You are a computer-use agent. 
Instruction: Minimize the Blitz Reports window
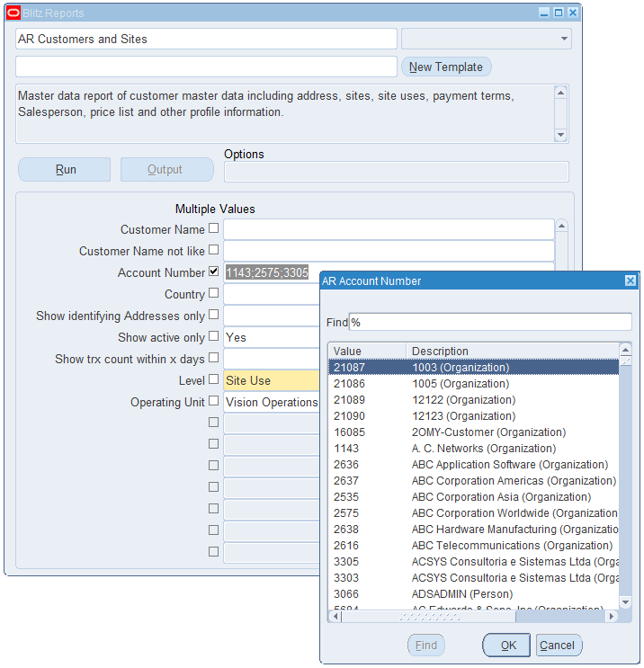click(x=544, y=13)
